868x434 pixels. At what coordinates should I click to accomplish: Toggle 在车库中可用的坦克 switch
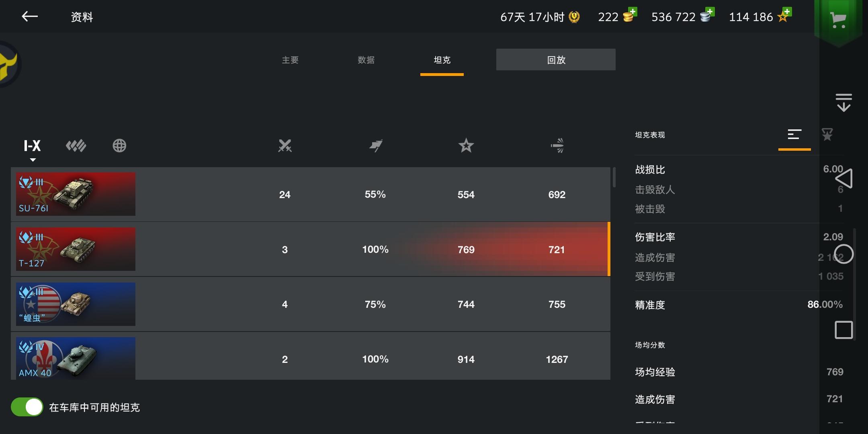coord(27,407)
